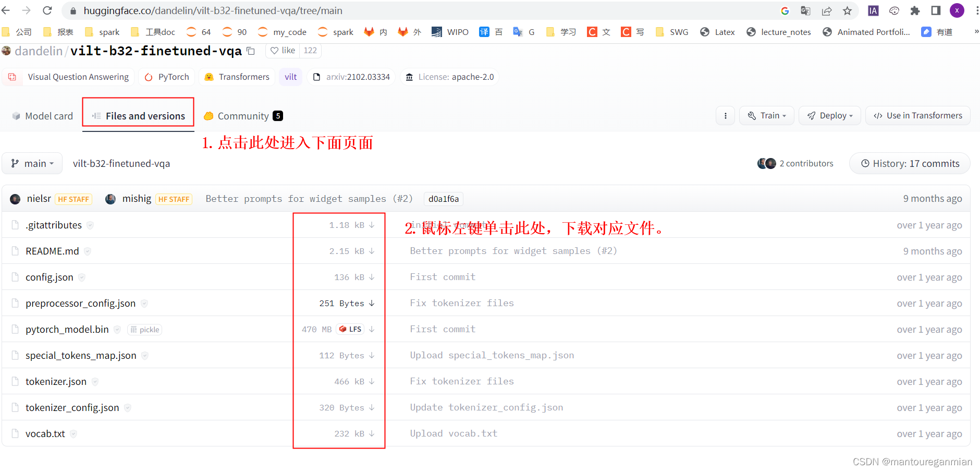Image resolution: width=980 pixels, height=472 pixels.
Task: Open the arxiv:2102.03334 tag
Action: tap(351, 77)
